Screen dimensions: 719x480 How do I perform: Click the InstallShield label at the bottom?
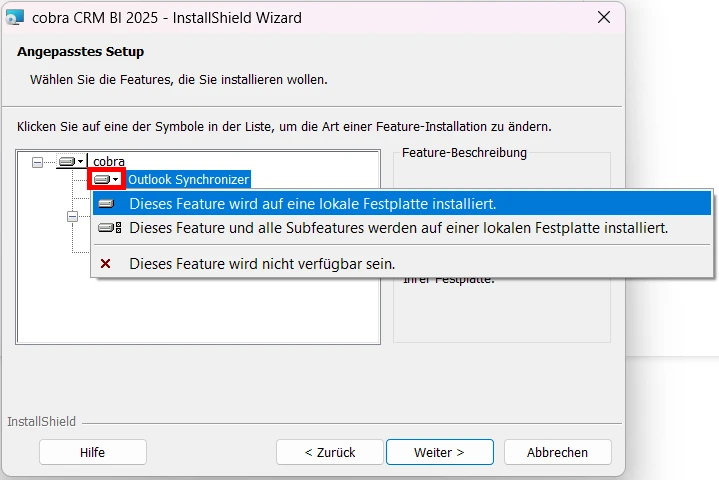pyautogui.click(x=41, y=421)
